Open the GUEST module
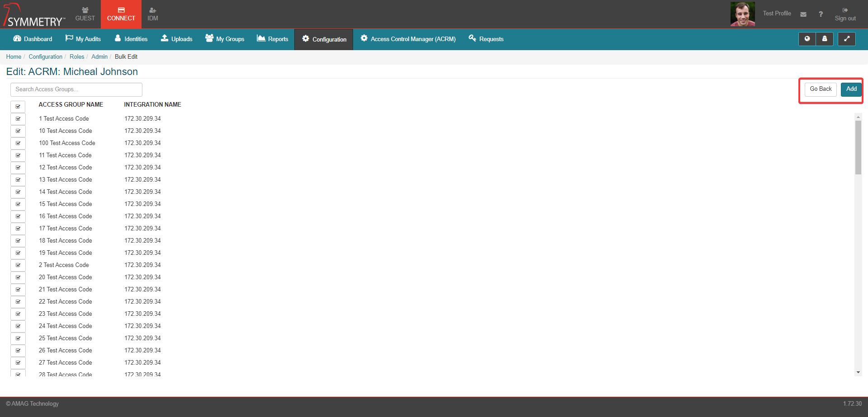 [x=85, y=14]
